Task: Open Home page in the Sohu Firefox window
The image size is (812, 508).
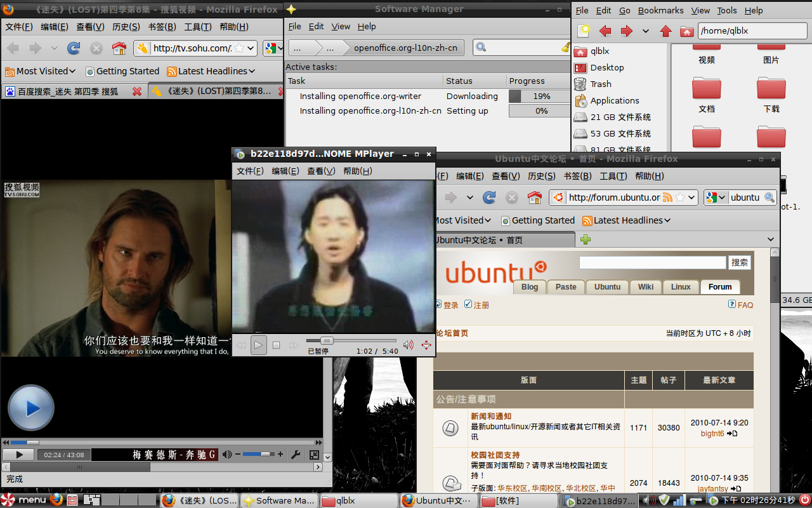Action: coord(119,48)
